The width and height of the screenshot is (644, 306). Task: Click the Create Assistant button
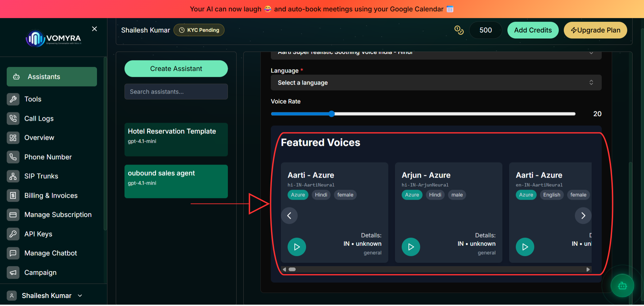point(176,69)
